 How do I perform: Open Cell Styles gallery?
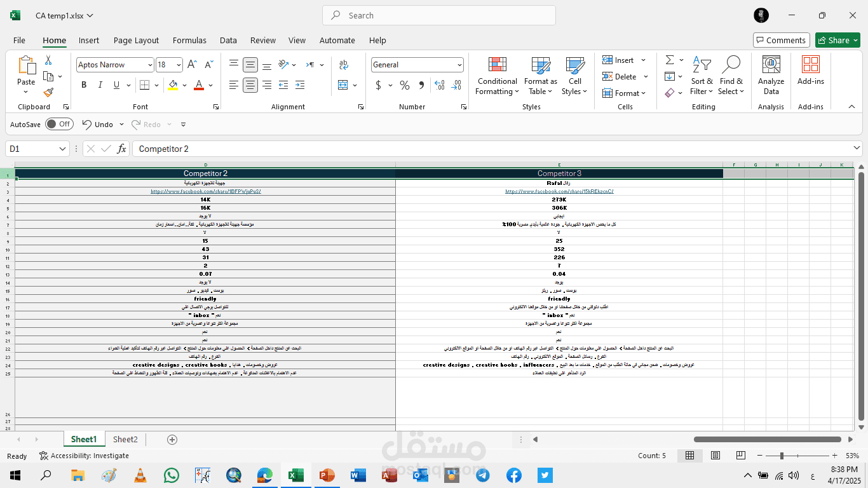575,76
